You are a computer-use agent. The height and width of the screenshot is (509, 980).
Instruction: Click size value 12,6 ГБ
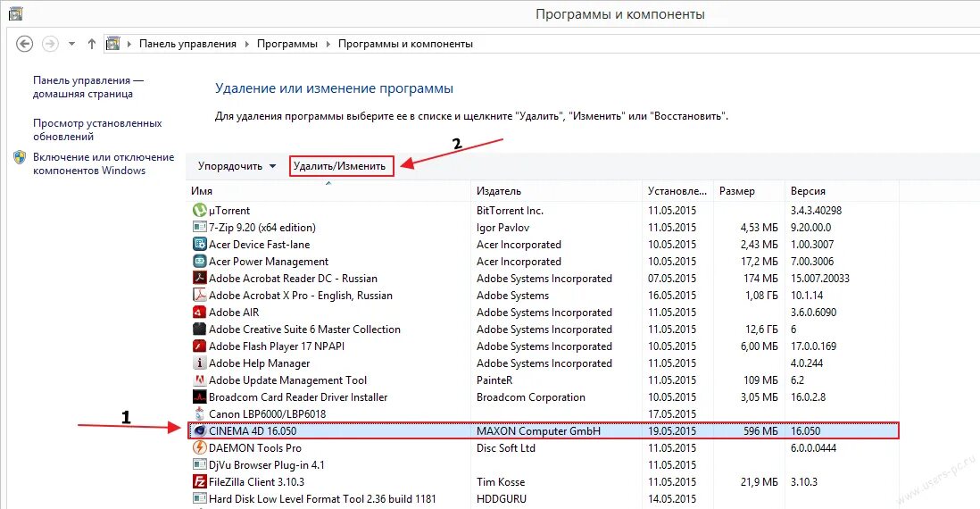click(x=761, y=329)
